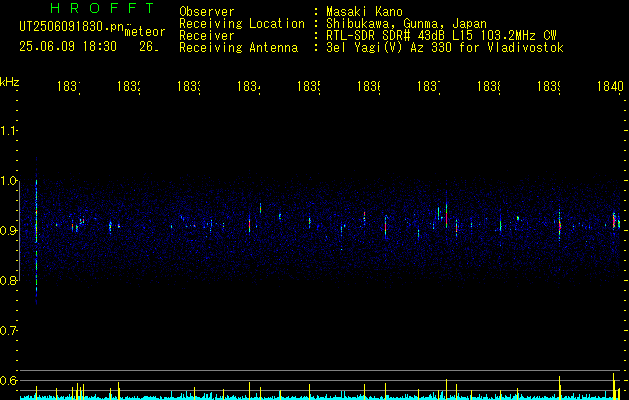
Task: Click the '0.6' frequency axis label
Action: [x=8, y=380]
